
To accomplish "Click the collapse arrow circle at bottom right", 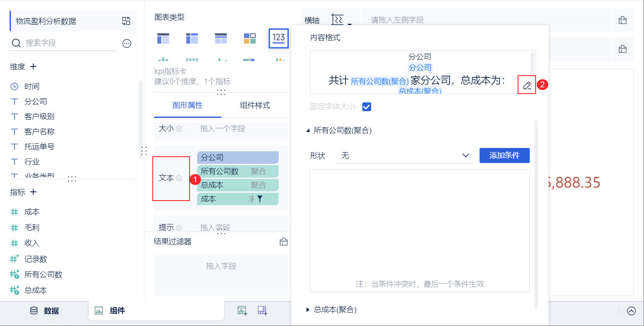I will tap(631, 311).
